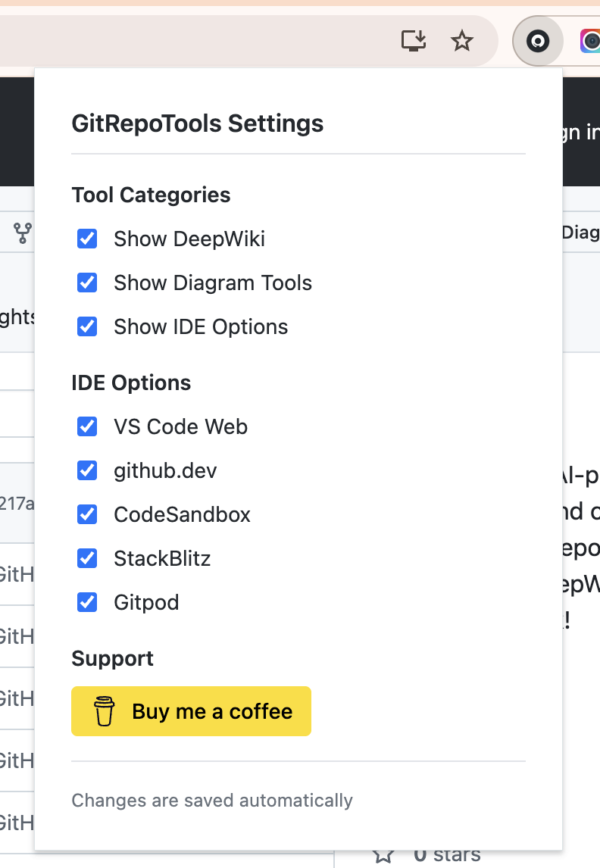Toggle the Show Diagram Tools checkbox

87,283
